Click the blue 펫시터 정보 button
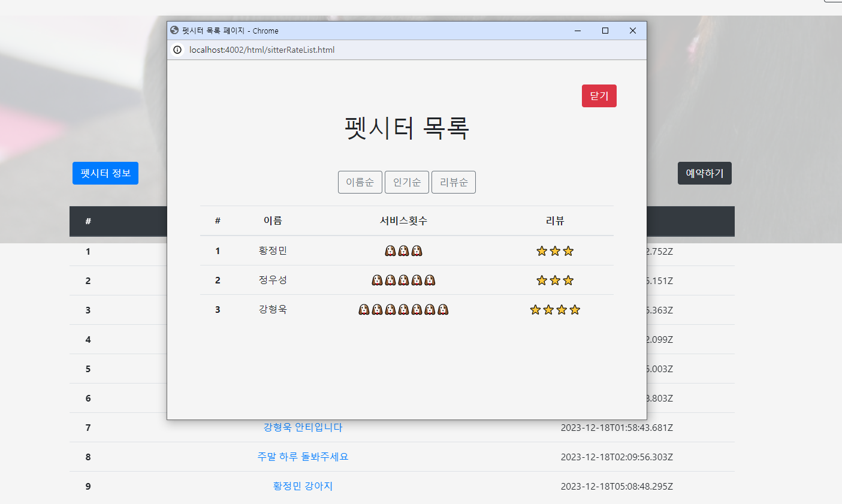 coord(105,173)
